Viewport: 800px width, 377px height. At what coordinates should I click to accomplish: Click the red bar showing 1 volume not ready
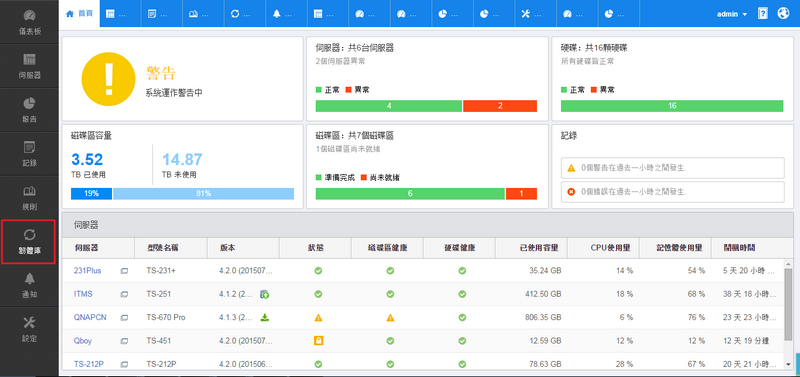pyautogui.click(x=521, y=194)
